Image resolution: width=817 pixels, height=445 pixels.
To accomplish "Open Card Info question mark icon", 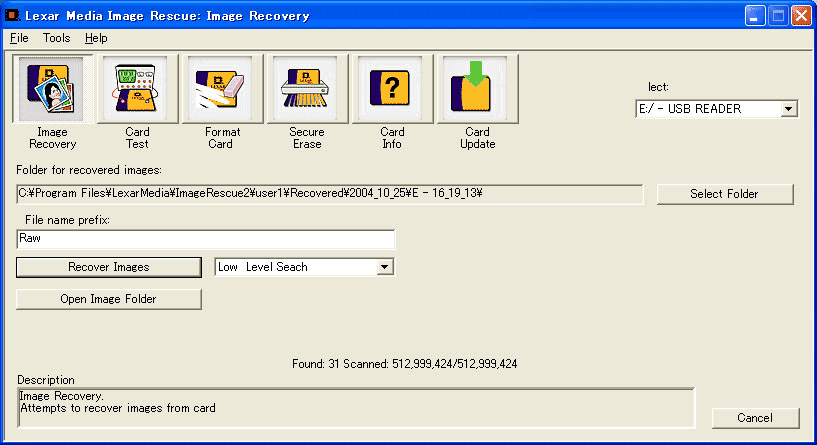I will (x=391, y=90).
